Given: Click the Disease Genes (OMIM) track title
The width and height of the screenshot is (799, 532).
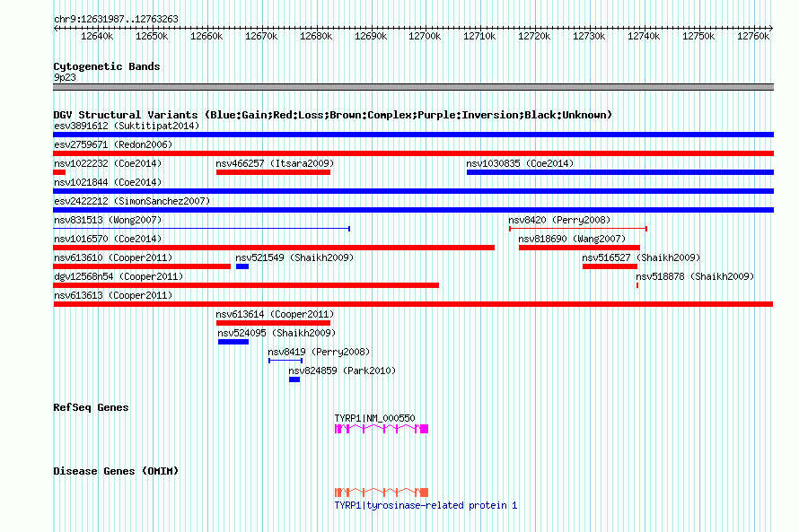Looking at the screenshot, I should click(x=116, y=471).
